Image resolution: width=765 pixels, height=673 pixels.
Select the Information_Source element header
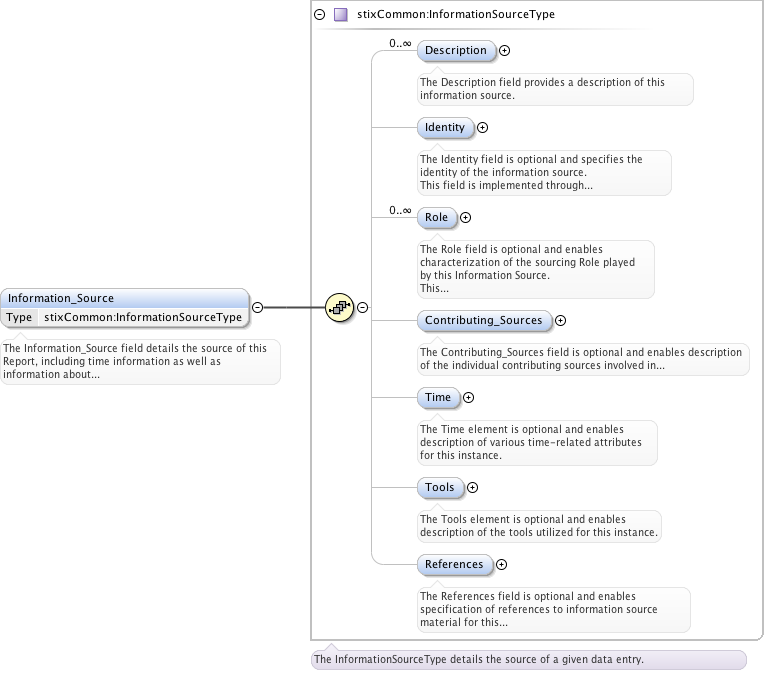[124, 298]
